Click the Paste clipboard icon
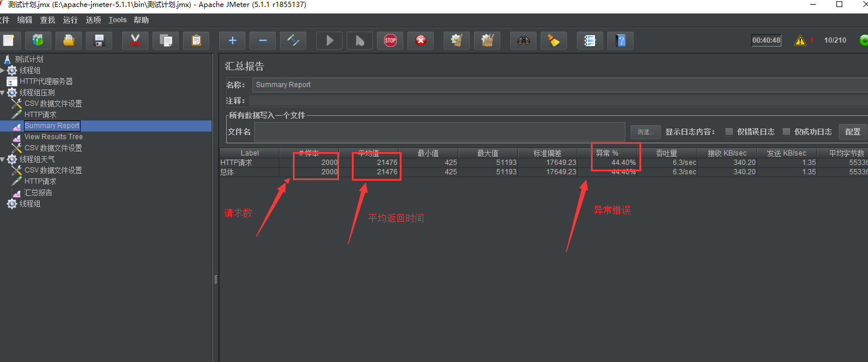The image size is (868, 362). [x=196, y=40]
